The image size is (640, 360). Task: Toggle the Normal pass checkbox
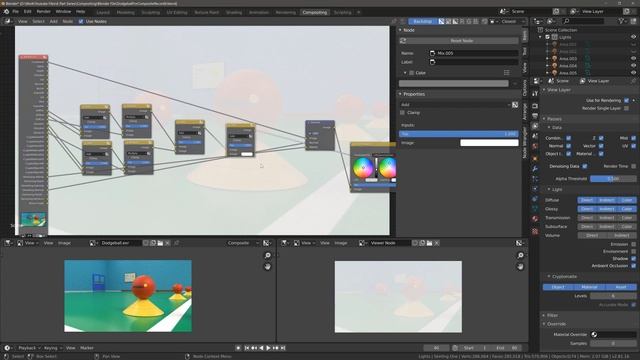point(569,146)
